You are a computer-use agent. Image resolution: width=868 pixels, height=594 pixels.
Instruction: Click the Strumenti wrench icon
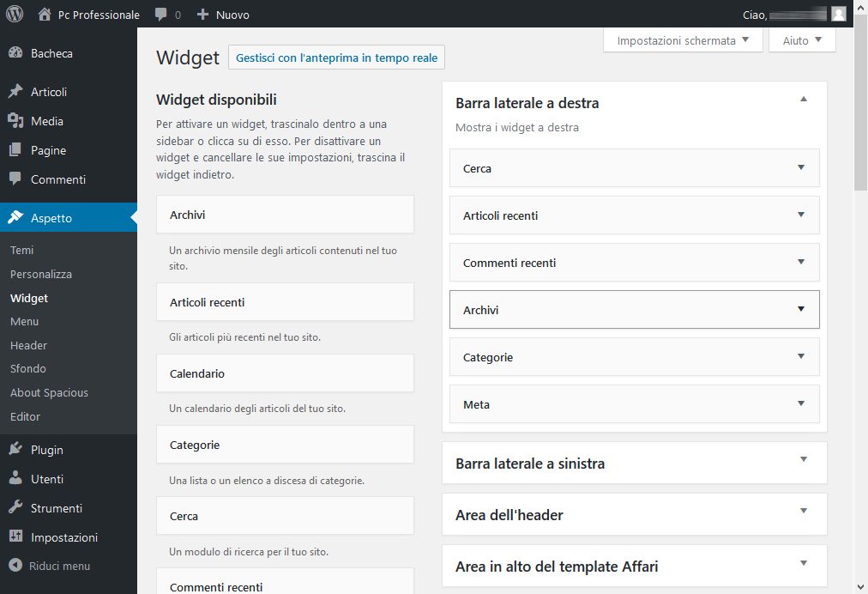coord(15,508)
